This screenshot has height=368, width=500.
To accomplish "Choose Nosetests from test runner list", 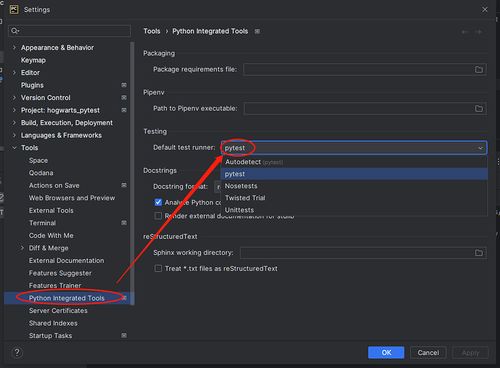I will [x=354, y=186].
